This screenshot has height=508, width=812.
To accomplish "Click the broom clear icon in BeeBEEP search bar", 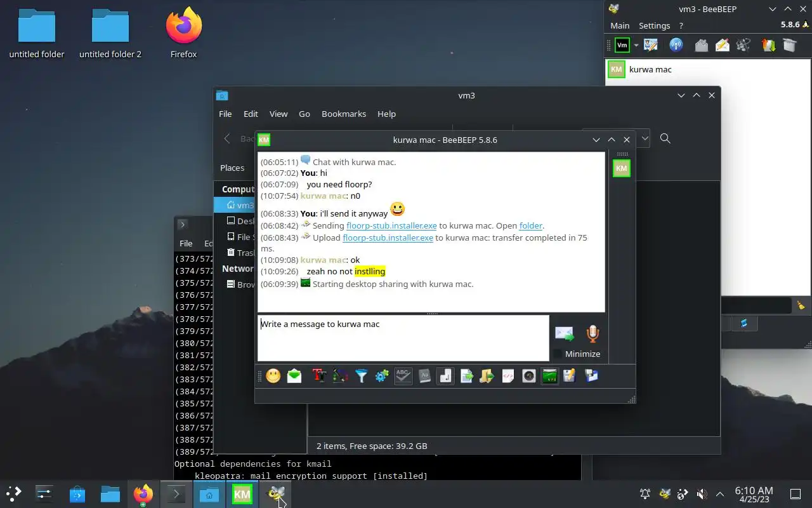I will [801, 305].
